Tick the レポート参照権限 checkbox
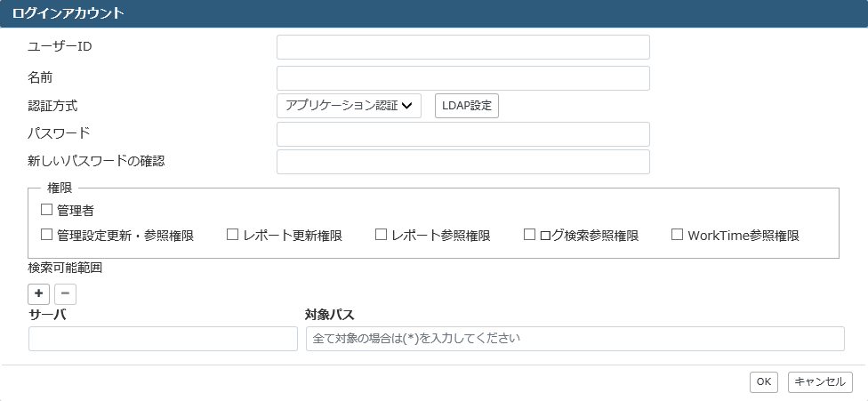Viewport: 868px width, 401px height. (381, 235)
